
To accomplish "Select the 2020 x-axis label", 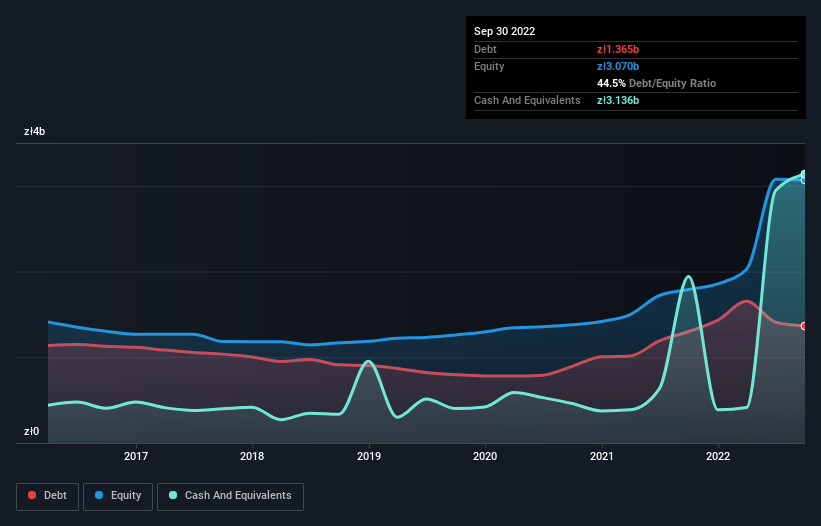I will pyautogui.click(x=485, y=456).
